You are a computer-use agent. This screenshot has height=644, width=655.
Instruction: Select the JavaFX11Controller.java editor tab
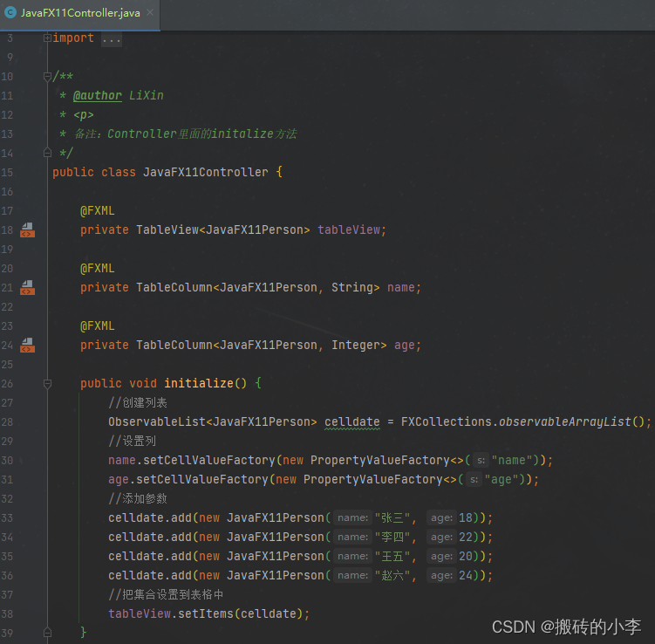(79, 13)
